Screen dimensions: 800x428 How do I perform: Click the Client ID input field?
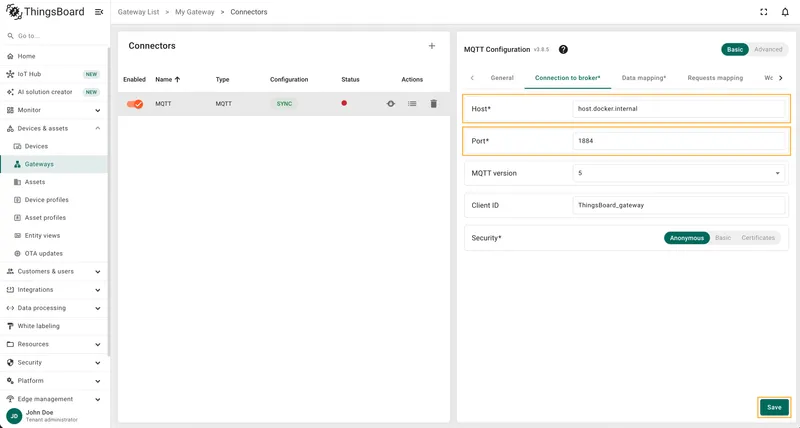tap(679, 205)
